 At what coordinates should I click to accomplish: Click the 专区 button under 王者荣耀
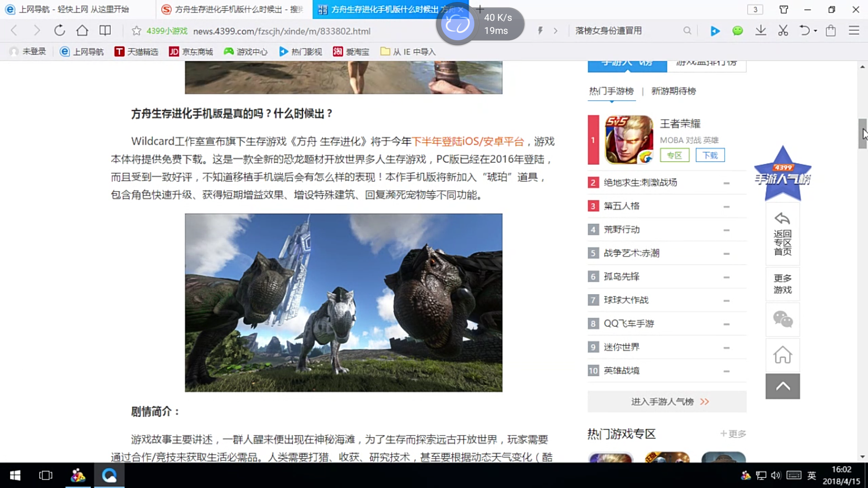675,155
